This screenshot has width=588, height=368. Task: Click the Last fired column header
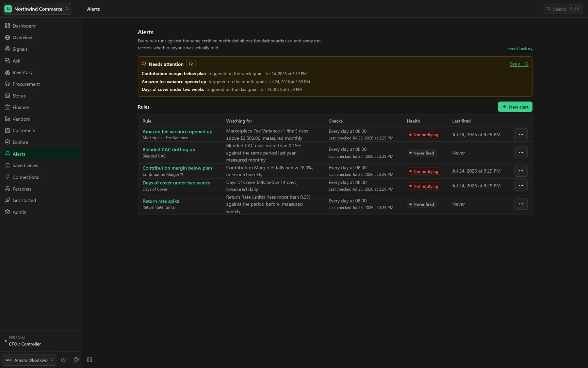point(461,121)
